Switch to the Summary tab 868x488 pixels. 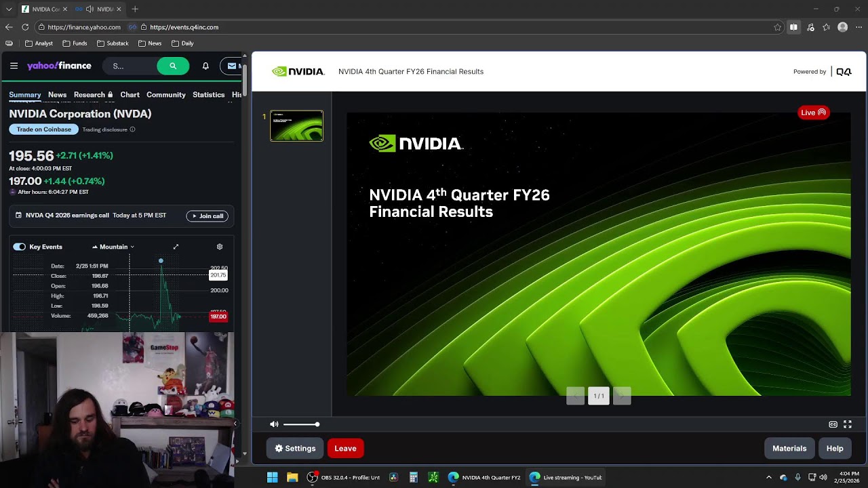tap(25, 95)
